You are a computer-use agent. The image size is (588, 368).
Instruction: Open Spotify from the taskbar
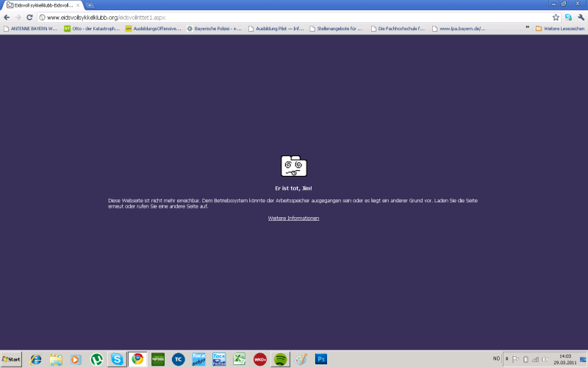pos(280,359)
